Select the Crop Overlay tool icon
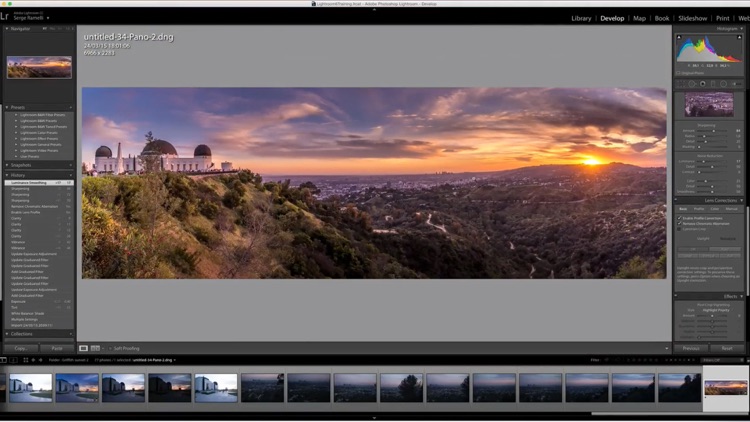 click(x=681, y=83)
